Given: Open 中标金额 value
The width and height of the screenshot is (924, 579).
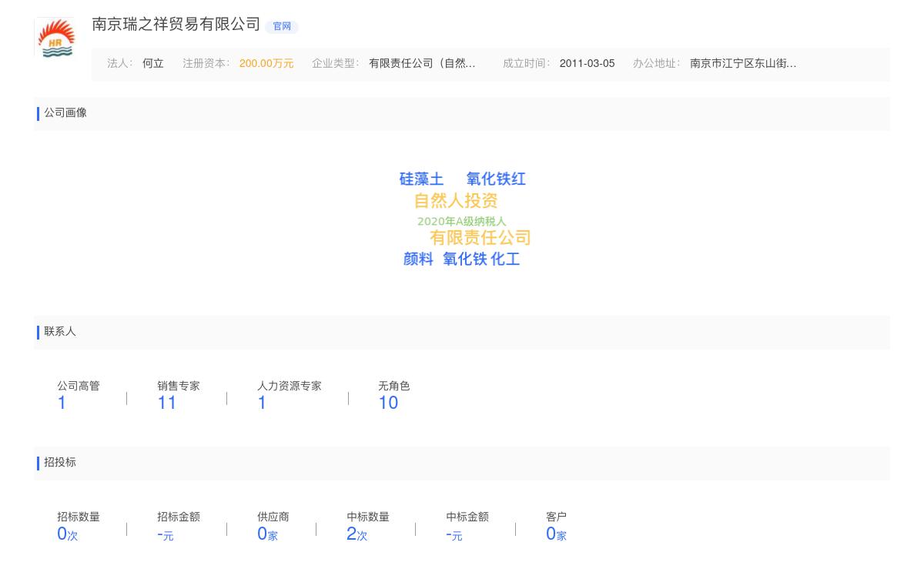Looking at the screenshot, I should [454, 534].
